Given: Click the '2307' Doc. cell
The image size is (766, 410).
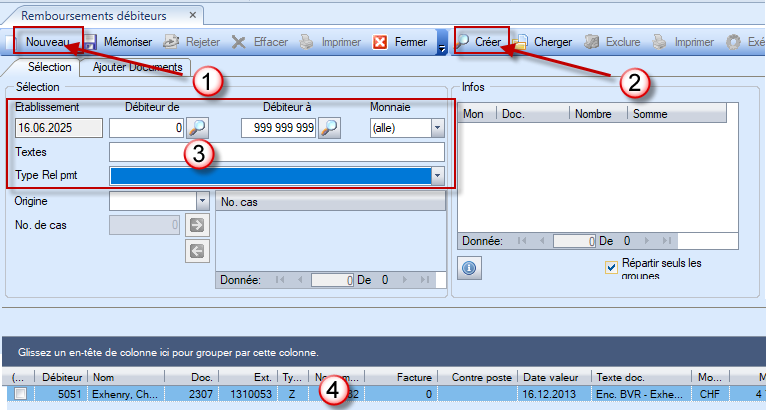Looking at the screenshot, I should 192,394.
